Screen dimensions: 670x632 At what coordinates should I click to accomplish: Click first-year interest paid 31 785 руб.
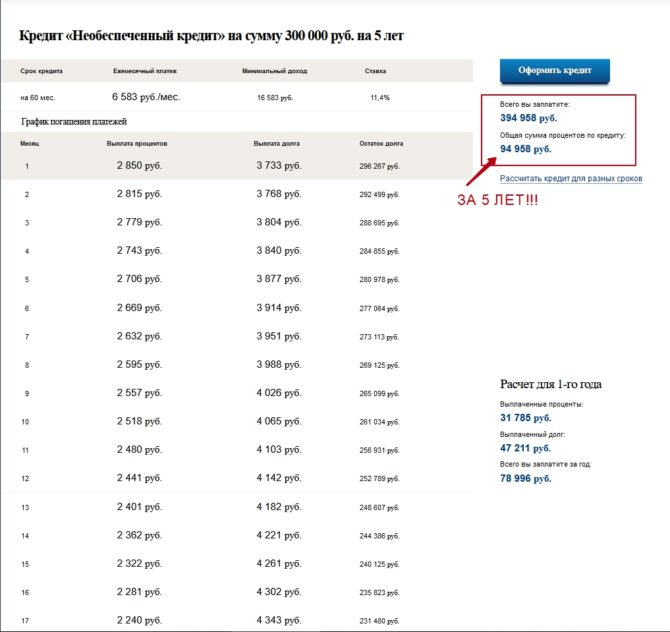click(526, 418)
